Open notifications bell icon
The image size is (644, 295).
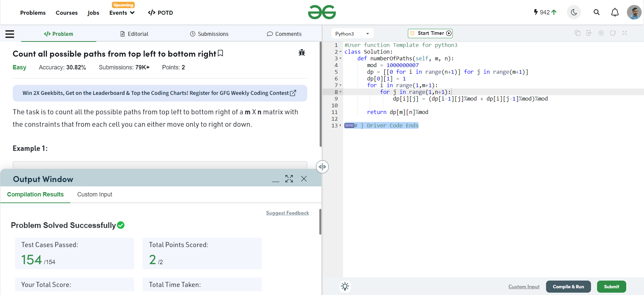615,12
